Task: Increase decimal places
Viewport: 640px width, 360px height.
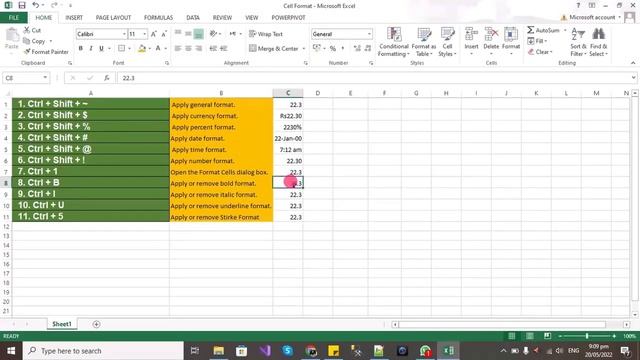Action: pyautogui.click(x=357, y=49)
